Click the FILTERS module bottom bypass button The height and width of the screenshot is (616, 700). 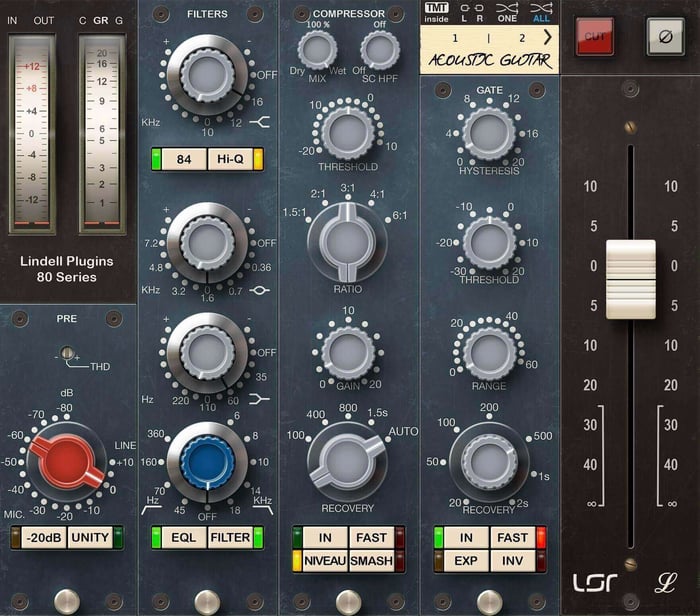tap(207, 601)
